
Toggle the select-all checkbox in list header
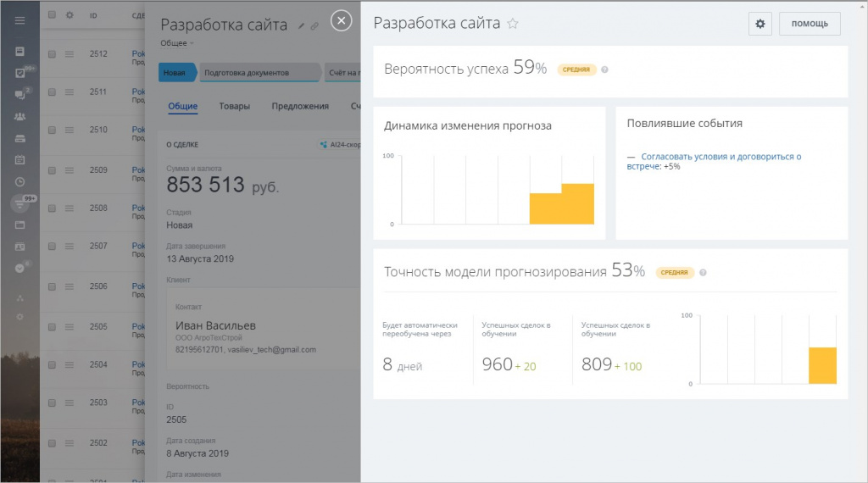52,15
